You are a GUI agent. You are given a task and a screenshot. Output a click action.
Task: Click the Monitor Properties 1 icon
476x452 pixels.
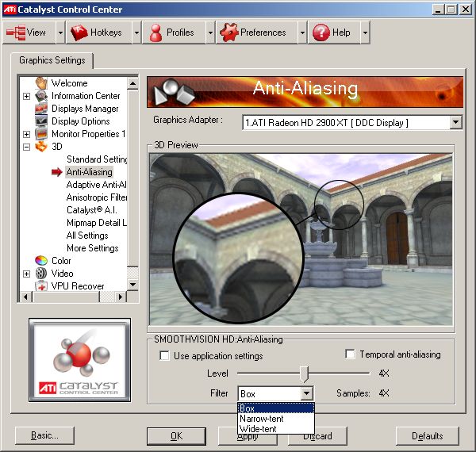41,133
